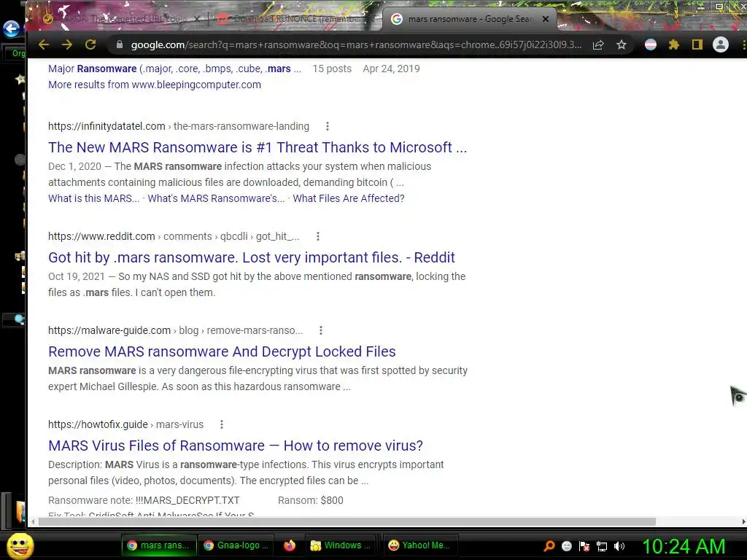Click the howtofix.guide mars-virus breadcrumb
This screenshot has width=747, height=560.
125,424
